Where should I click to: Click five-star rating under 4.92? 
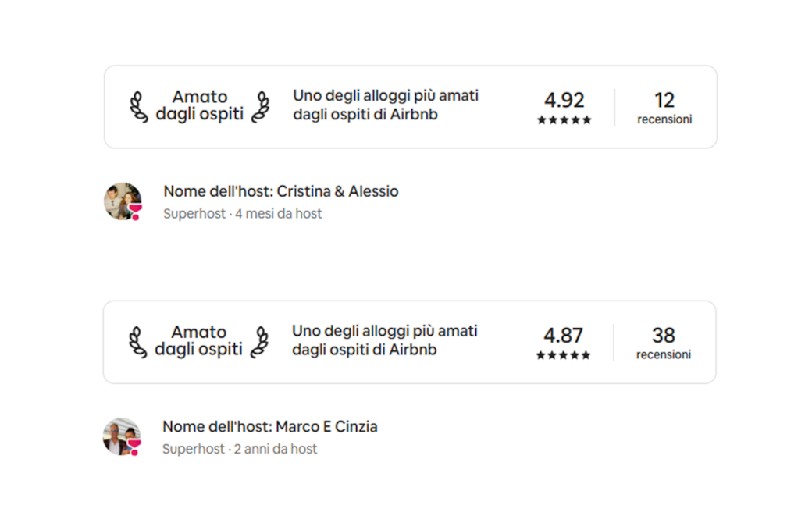pos(564,120)
